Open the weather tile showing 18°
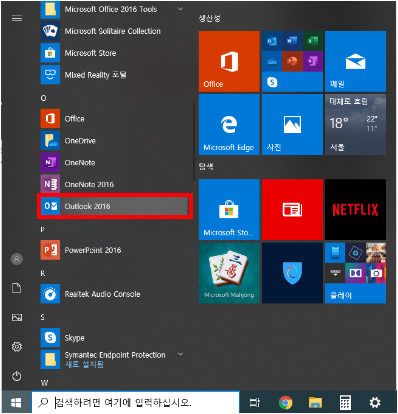The image size is (398, 414). pyautogui.click(x=355, y=124)
